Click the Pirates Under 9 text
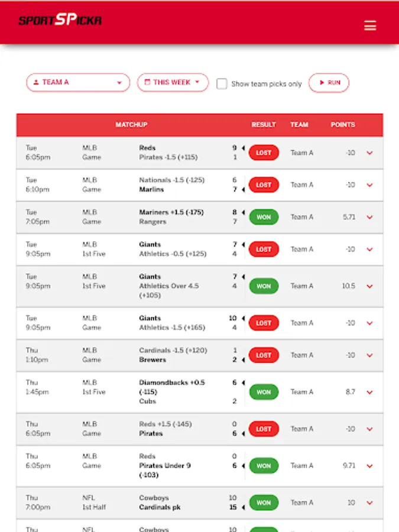The height and width of the screenshot is (532, 399). tap(165, 471)
